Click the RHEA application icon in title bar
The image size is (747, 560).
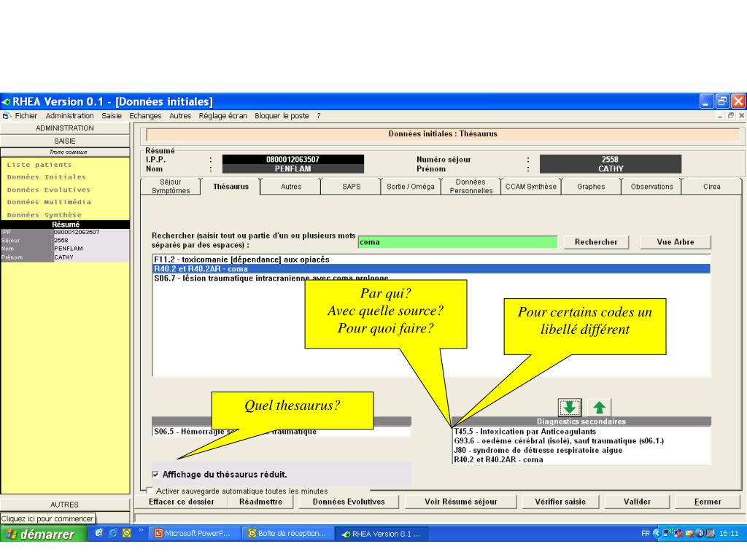(x=6, y=102)
